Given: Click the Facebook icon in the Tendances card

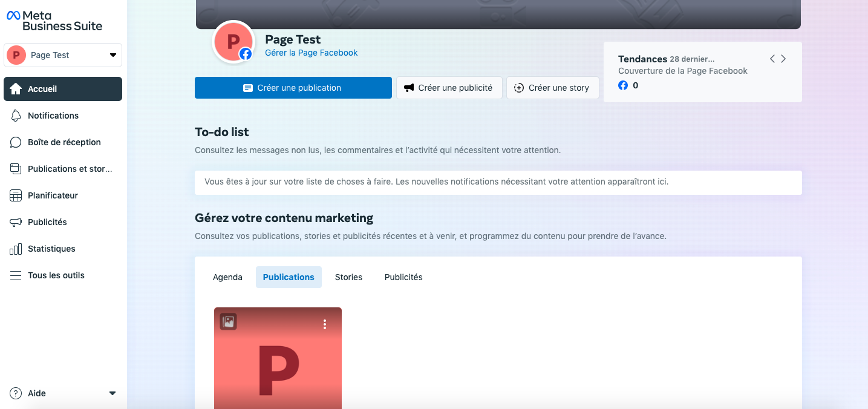Looking at the screenshot, I should coord(623,85).
